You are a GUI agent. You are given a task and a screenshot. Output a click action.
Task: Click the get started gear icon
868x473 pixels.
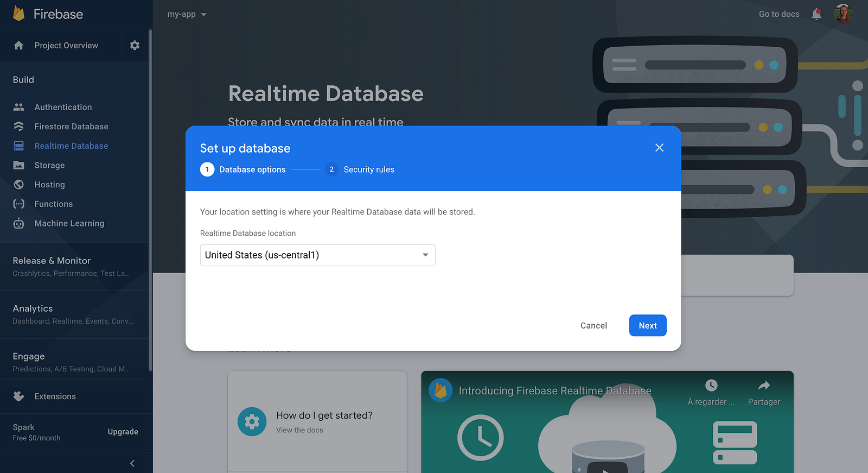pyautogui.click(x=252, y=421)
